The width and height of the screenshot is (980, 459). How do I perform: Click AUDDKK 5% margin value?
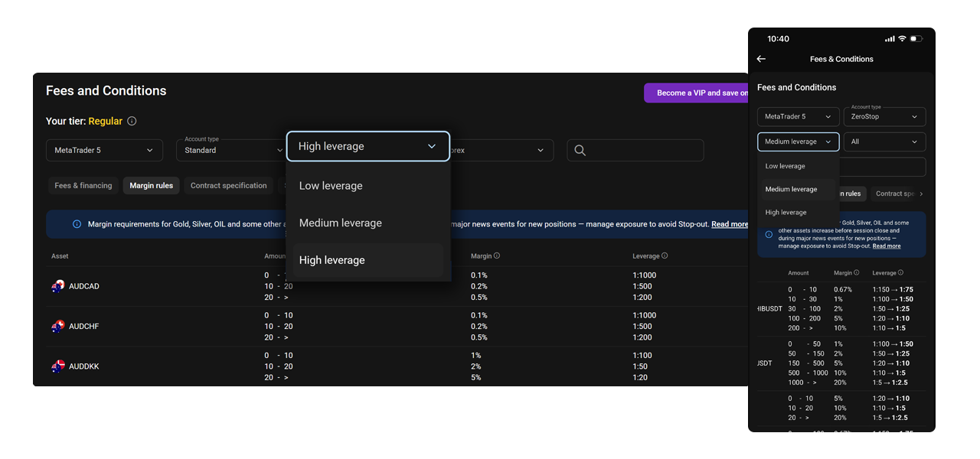476,377
